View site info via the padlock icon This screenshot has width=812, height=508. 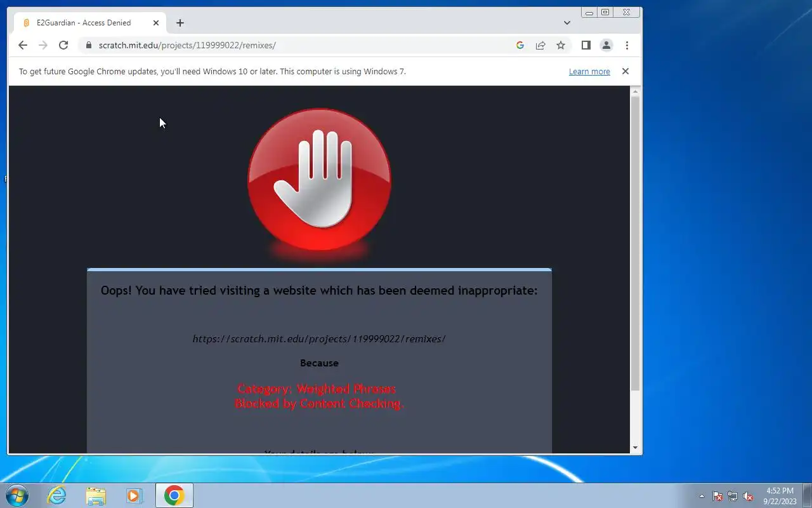point(88,45)
